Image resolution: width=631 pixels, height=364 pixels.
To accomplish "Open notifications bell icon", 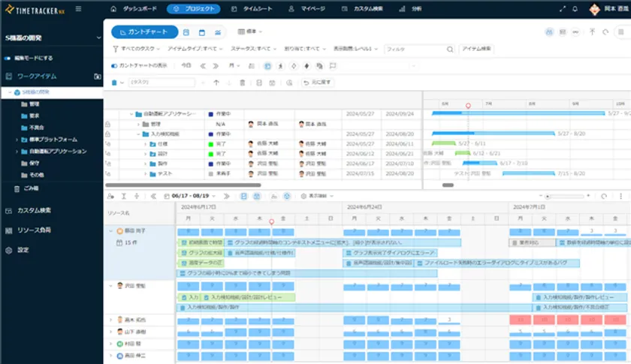I will pyautogui.click(x=575, y=9).
